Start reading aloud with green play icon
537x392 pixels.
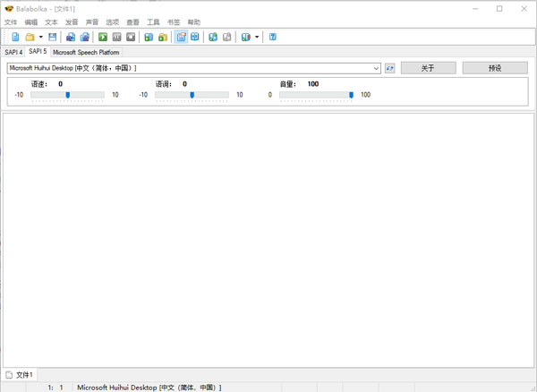pos(103,37)
